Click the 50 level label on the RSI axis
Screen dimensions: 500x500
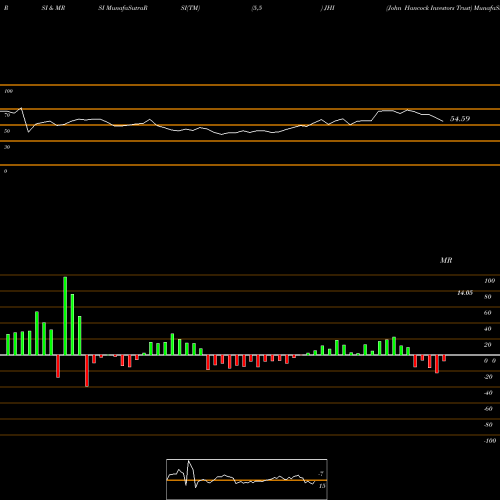point(7,131)
